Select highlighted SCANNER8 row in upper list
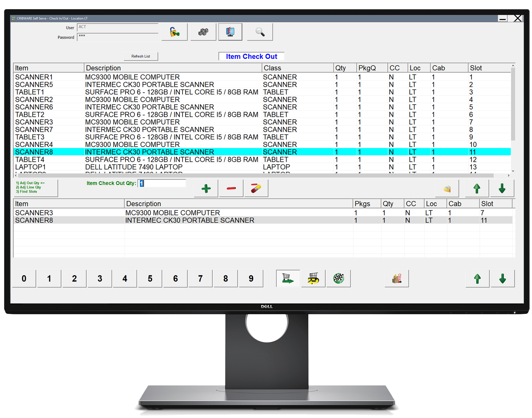The image size is (532, 418). (x=262, y=152)
